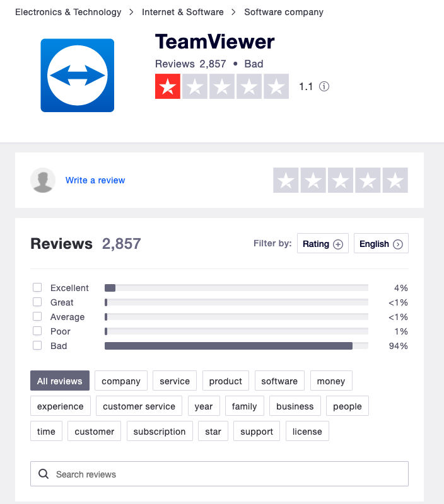This screenshot has height=504, width=444.
Task: Go to Electronics & Technology breadcrumb
Action: (x=68, y=12)
